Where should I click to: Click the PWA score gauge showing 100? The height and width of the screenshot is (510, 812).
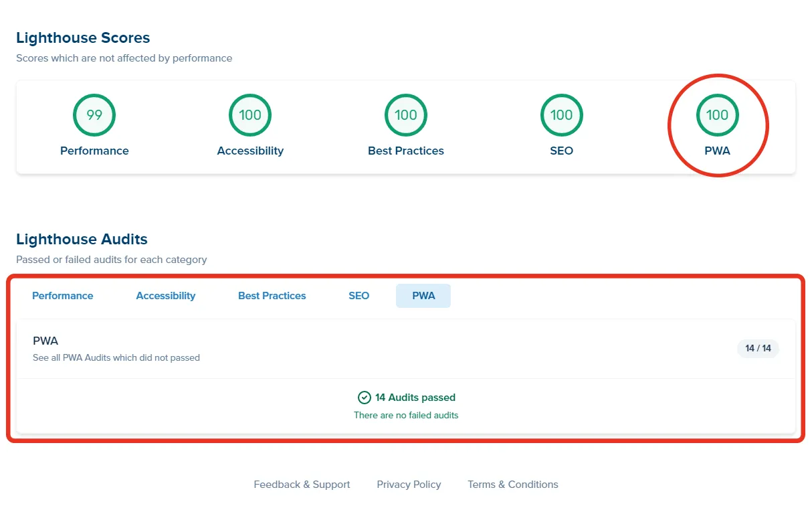coord(718,115)
